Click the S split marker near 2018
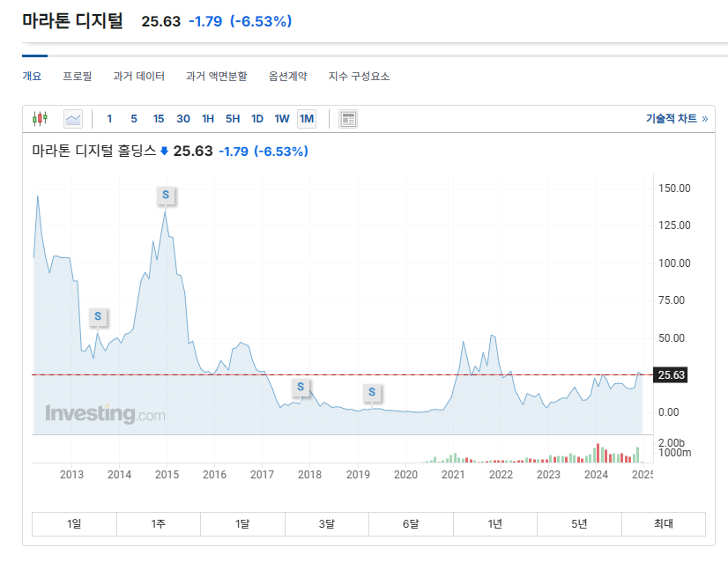 301,387
